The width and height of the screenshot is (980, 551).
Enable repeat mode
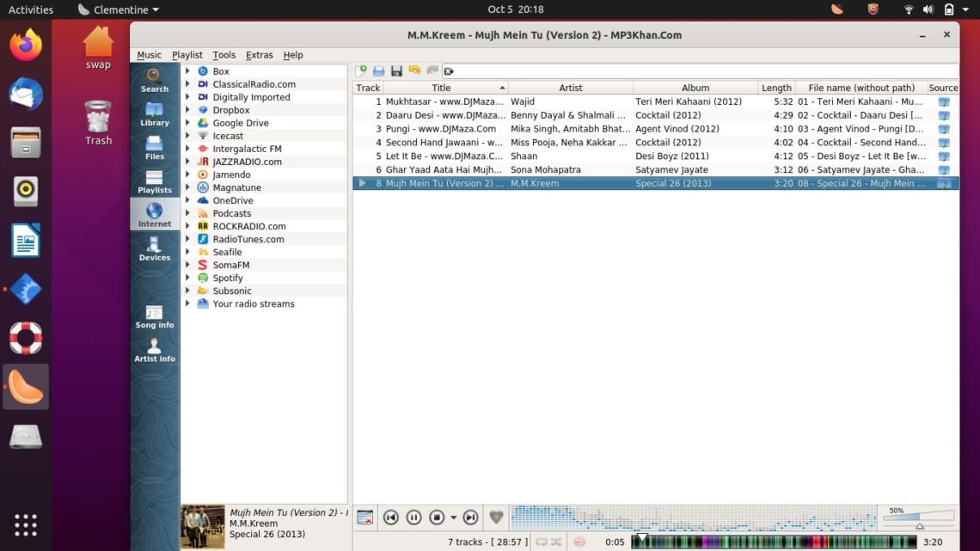click(542, 542)
